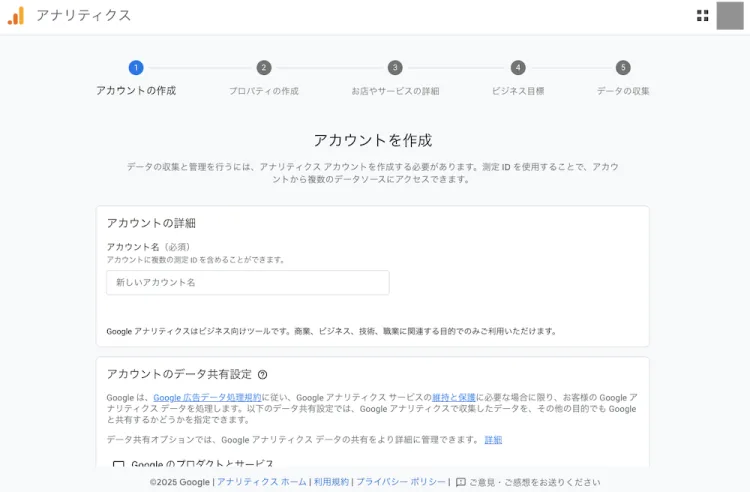Select step 3 お店やサービスの詳細 circle
Viewport: 750px width, 492px height.
pos(395,67)
